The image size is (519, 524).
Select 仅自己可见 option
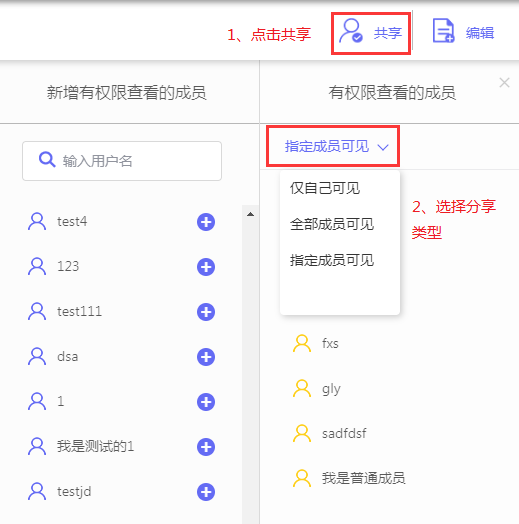[325, 188]
